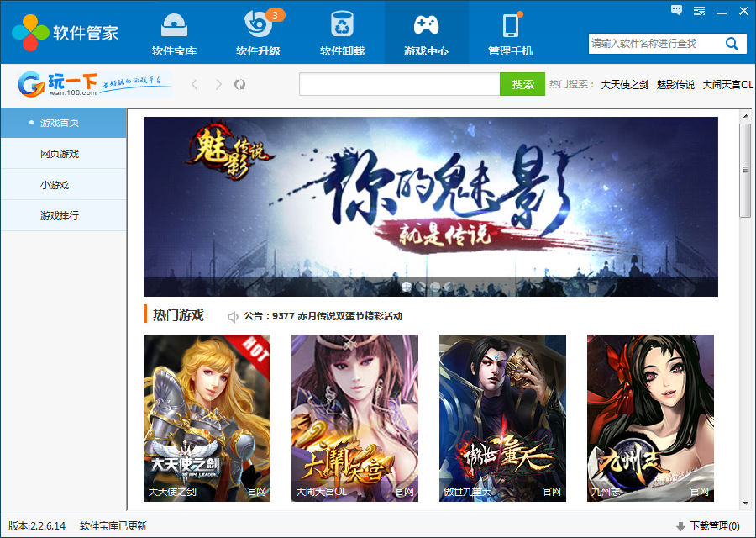Click the magnifier search icon in header
Screen dimensions: 756x538
pyautogui.click(x=732, y=44)
